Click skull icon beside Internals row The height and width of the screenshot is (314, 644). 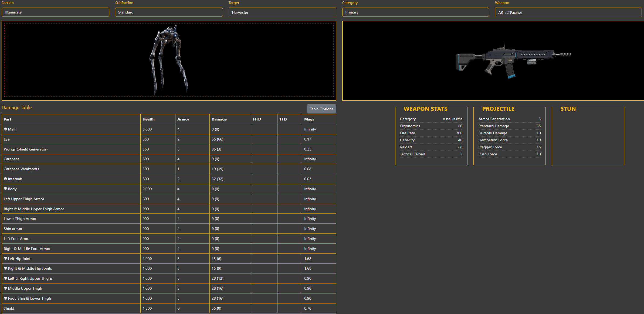pos(5,179)
